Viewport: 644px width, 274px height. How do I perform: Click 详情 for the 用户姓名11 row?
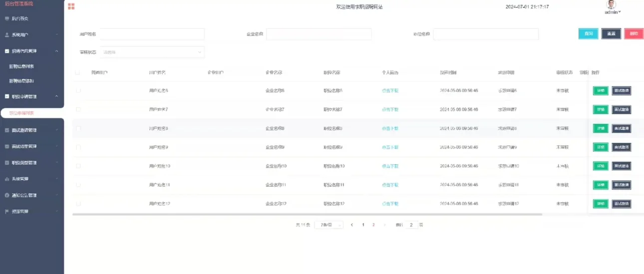click(x=601, y=185)
